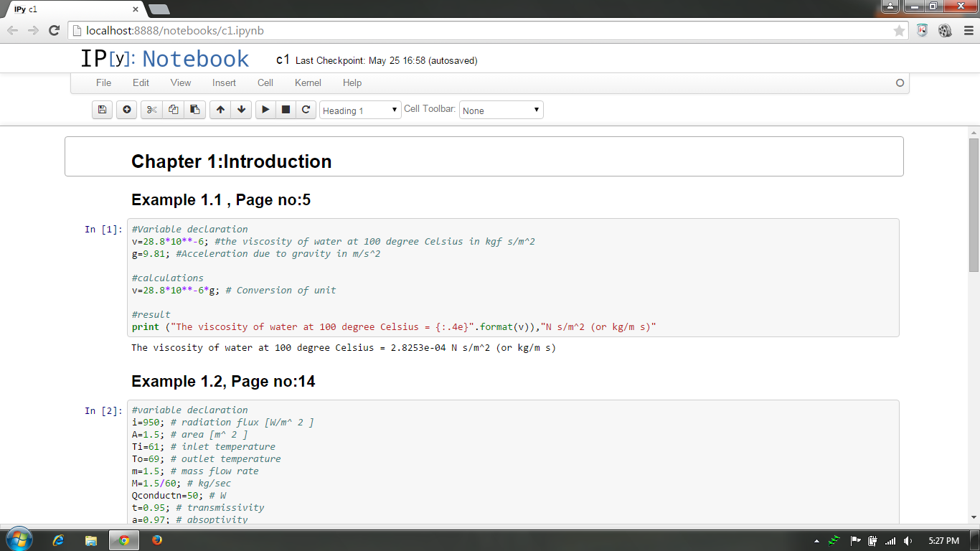Interrupt the kernel with stop icon
980x551 pixels.
point(286,110)
